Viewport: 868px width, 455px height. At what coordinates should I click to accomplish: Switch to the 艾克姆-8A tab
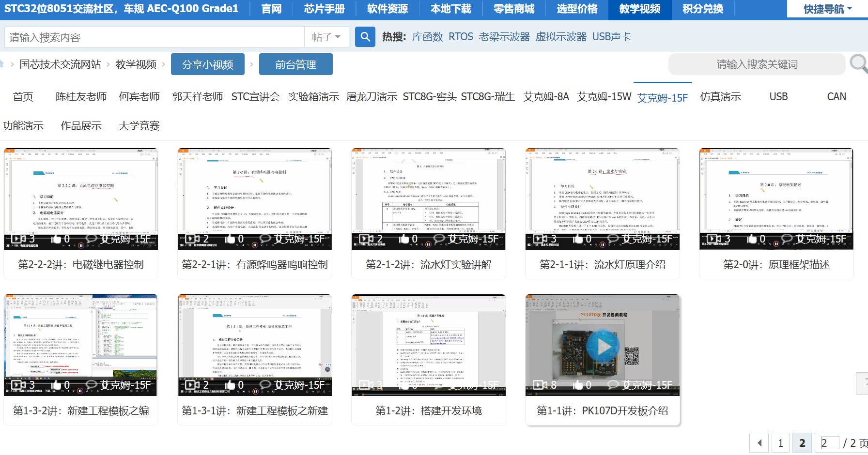click(x=546, y=97)
